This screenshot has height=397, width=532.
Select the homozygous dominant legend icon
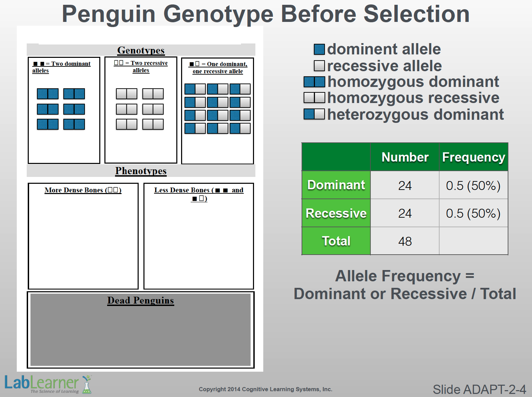coord(314,82)
